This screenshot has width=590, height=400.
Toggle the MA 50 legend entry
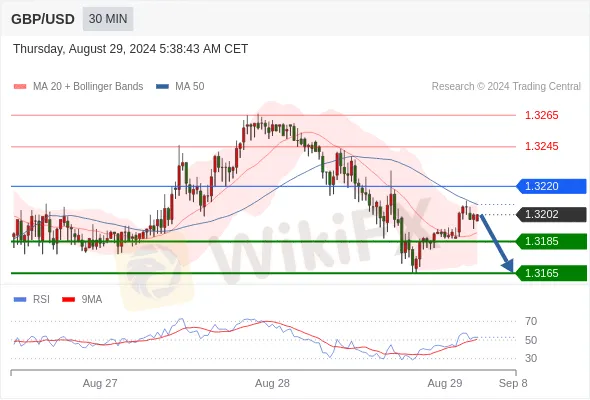(x=180, y=87)
